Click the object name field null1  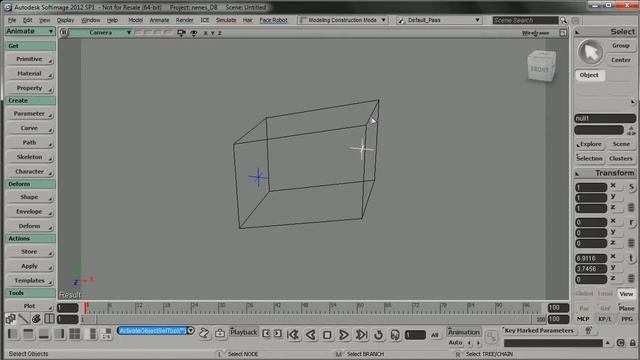[x=605, y=118]
